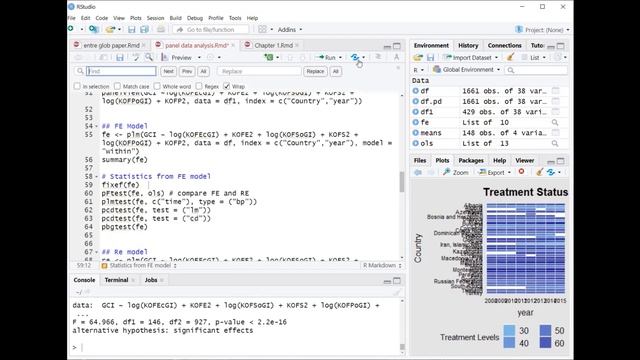Click the editor vertical scrollbar thumb
The height and width of the screenshot is (360, 640).
pyautogui.click(x=402, y=181)
